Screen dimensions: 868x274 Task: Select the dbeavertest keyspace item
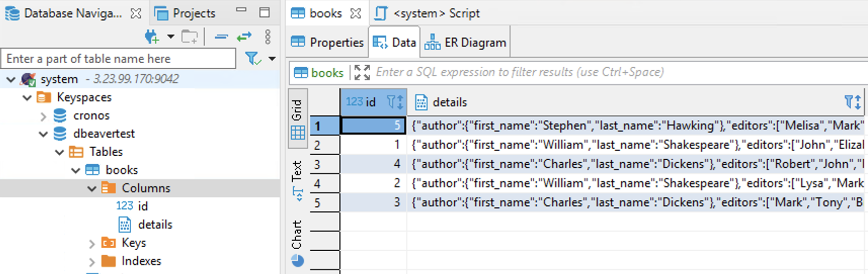(104, 134)
